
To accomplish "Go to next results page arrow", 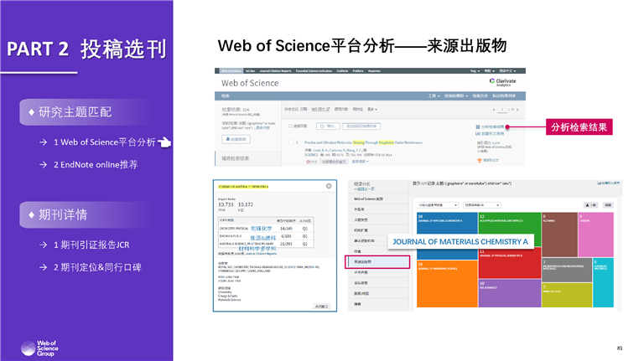I will pyautogui.click(x=517, y=110).
